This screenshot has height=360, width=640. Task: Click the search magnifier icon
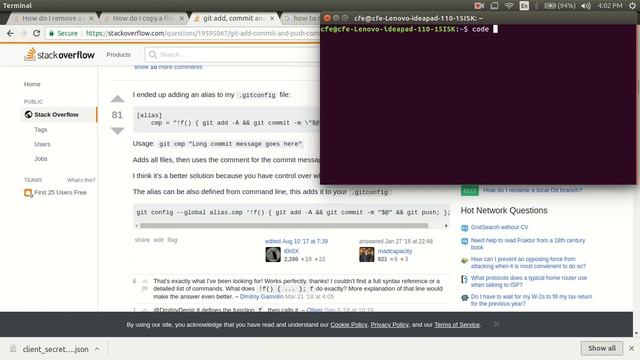[153, 55]
